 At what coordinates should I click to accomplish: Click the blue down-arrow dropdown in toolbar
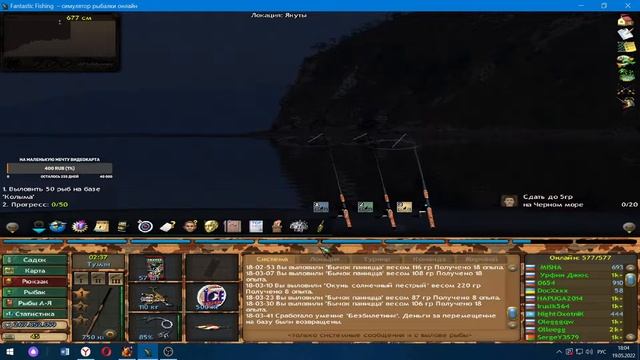[39, 226]
